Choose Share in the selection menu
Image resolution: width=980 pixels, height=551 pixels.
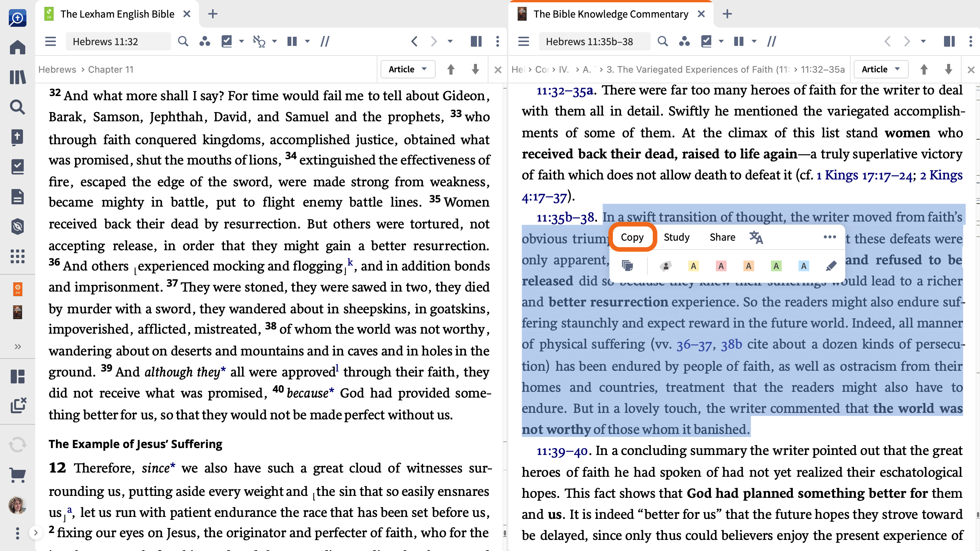722,237
